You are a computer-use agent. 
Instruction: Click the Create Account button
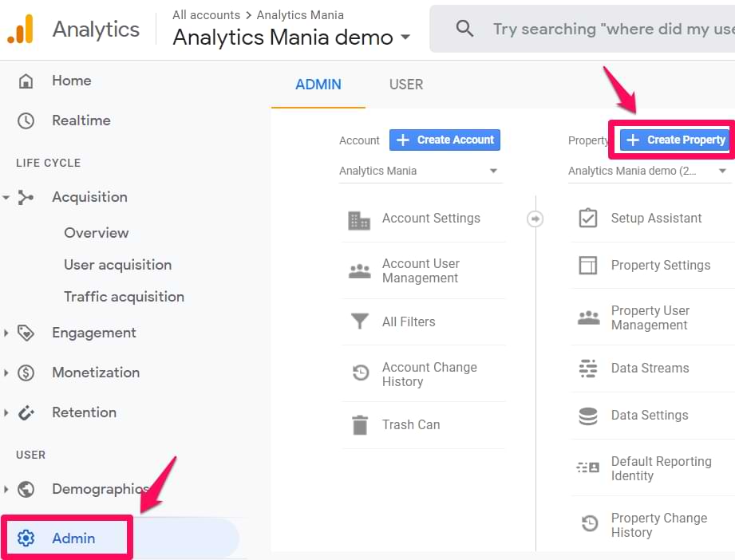445,140
